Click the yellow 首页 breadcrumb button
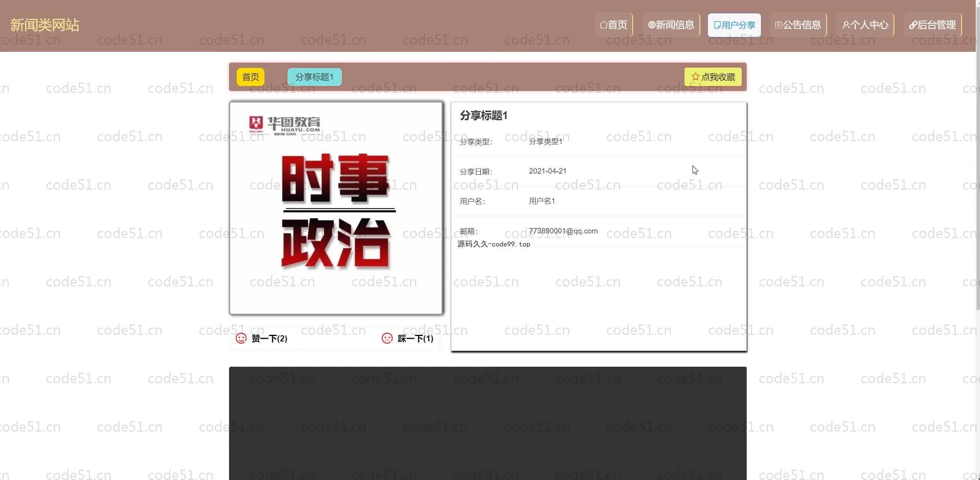980x480 pixels. pos(251,77)
